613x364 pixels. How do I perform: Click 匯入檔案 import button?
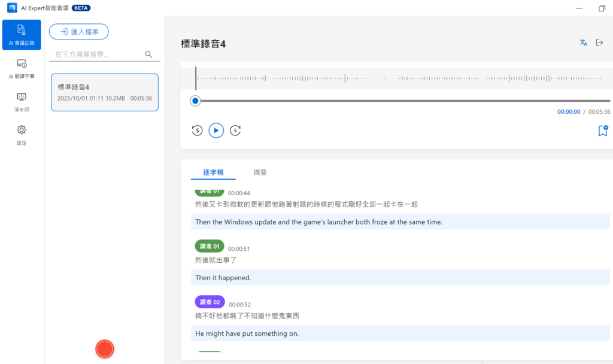[x=79, y=32]
